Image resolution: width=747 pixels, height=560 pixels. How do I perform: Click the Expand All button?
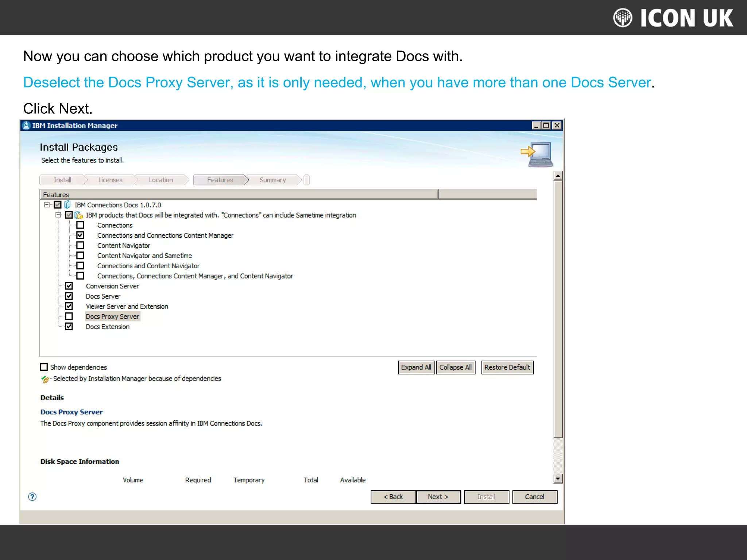click(416, 367)
